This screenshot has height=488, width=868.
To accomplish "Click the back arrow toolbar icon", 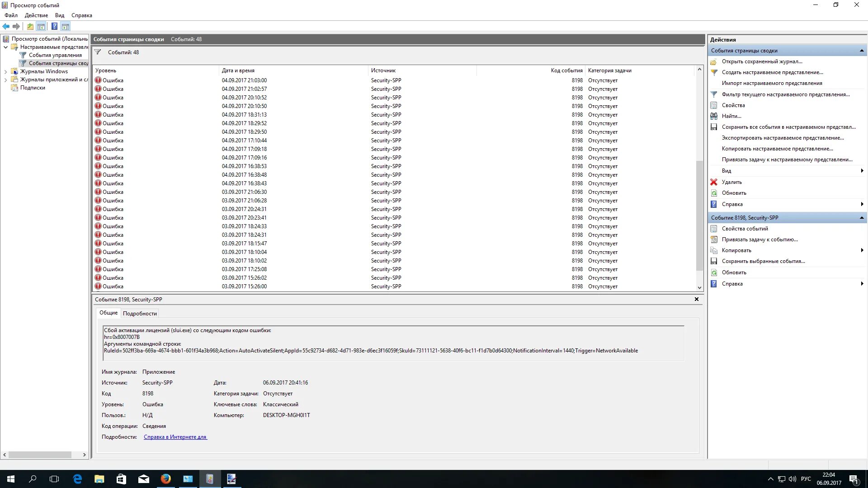I will click(6, 26).
